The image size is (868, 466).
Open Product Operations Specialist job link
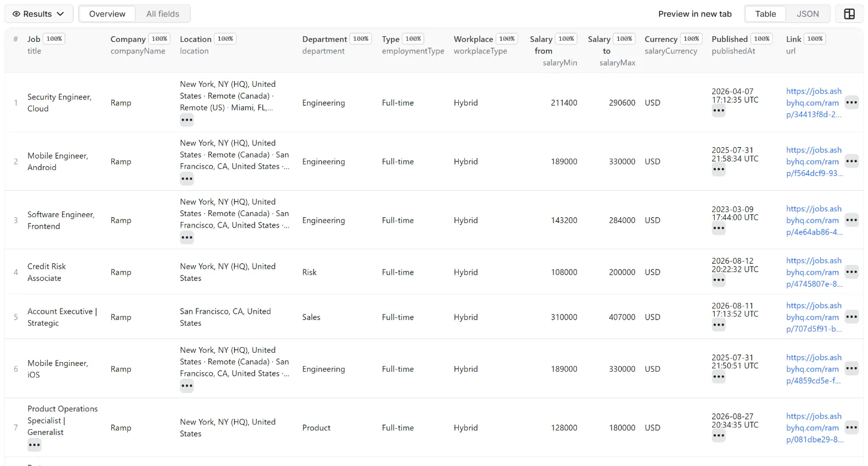point(814,428)
